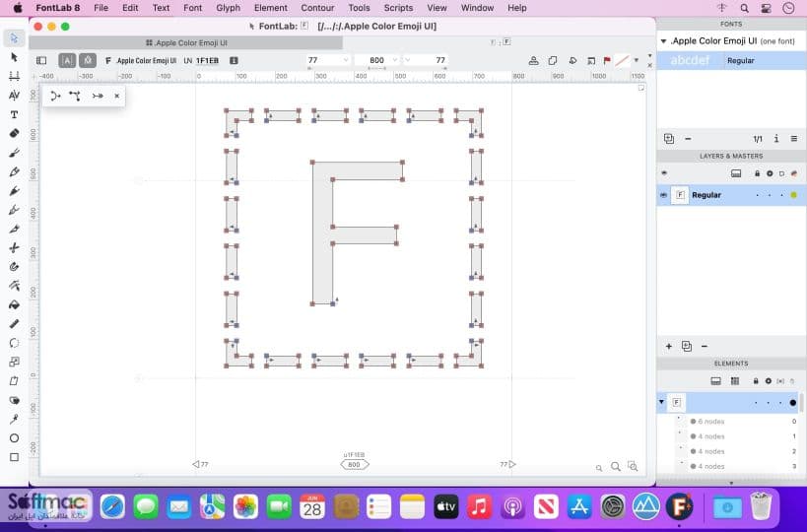The width and height of the screenshot is (807, 532).
Task: Select the Fill bucket tool
Action: coord(14,304)
